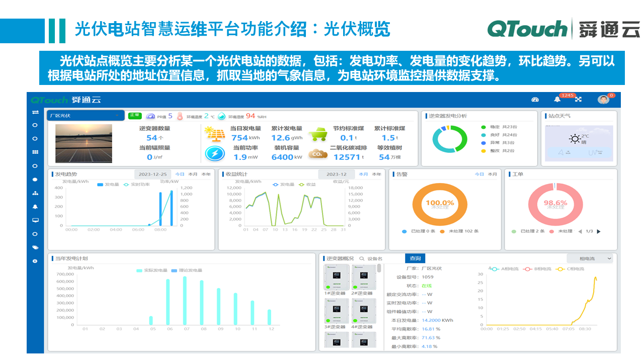644x362 pixels.
Task: Click the 查询 query button
Action: [x=415, y=257]
